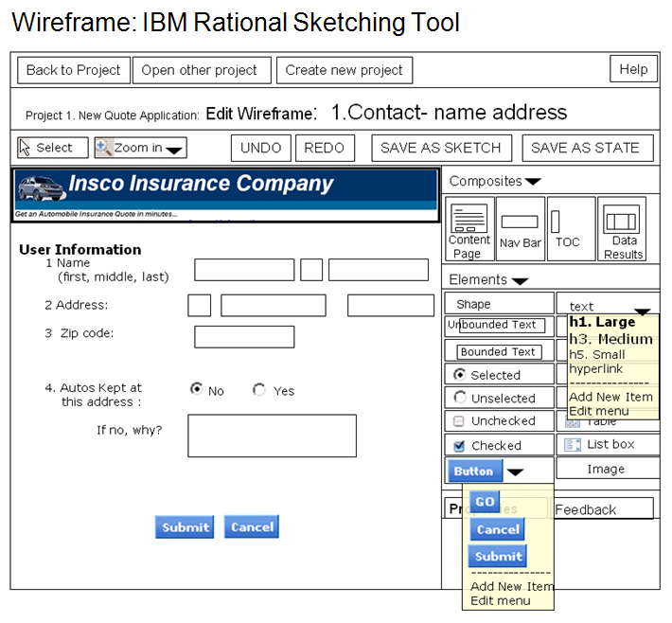The height and width of the screenshot is (623, 672).
Task: Collapse the Elements section arrow
Action: (519, 281)
